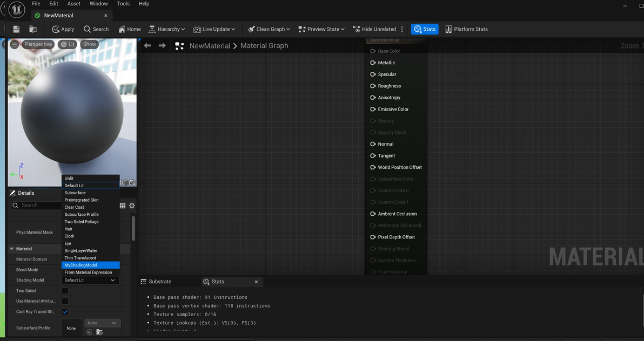Navigate forward with the right arrow
644x341 pixels.
(x=162, y=45)
